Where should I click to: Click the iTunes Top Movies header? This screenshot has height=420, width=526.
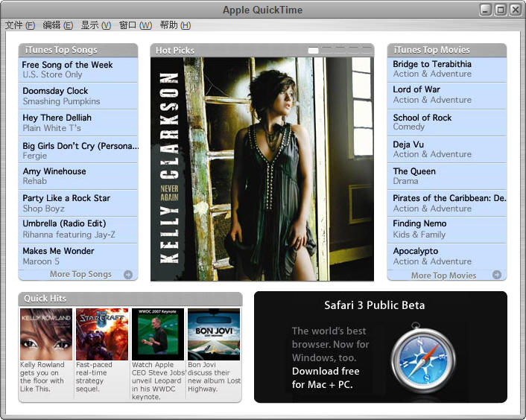coord(447,50)
